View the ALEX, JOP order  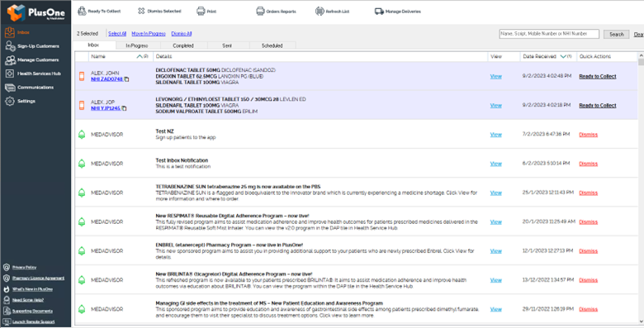click(x=495, y=106)
